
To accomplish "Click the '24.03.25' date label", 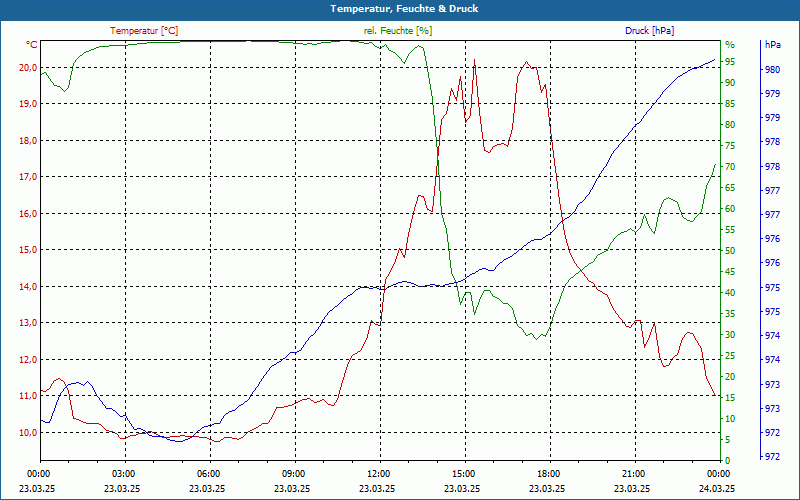I will [x=717, y=488].
